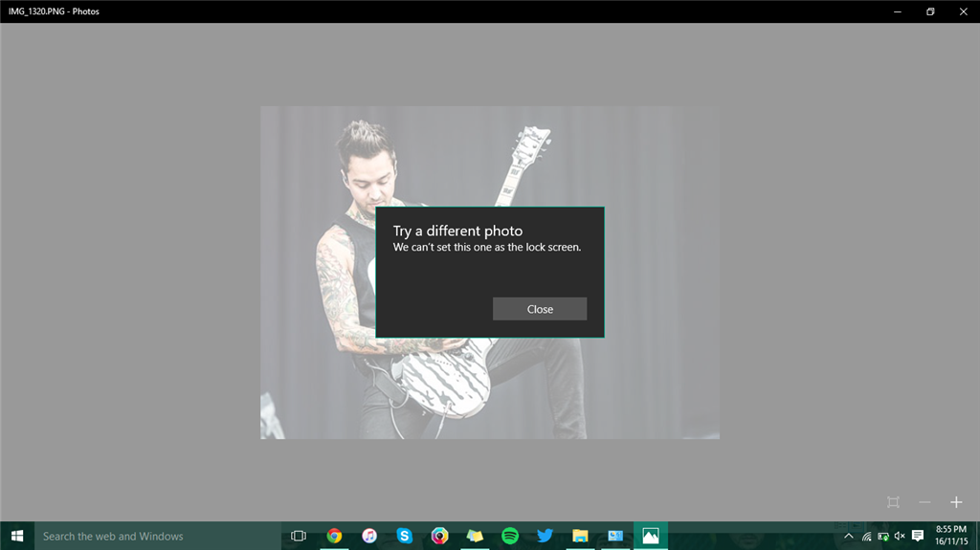
Task: Open File Explorer from the taskbar
Action: [580, 536]
